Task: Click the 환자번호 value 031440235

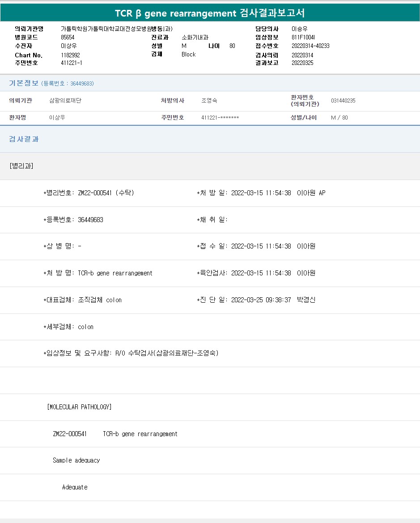Action: (x=343, y=101)
